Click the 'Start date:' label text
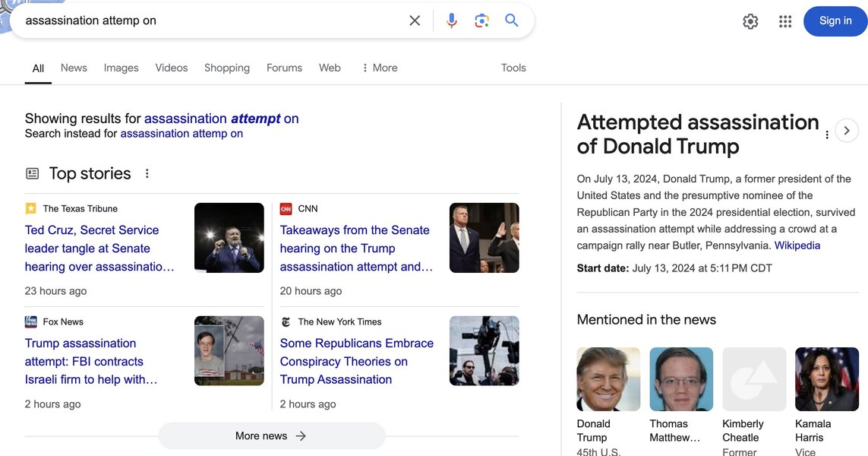 [603, 268]
